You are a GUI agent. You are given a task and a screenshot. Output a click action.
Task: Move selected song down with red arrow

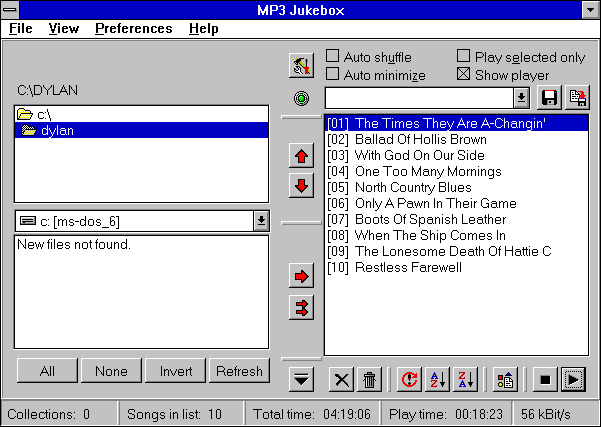(x=301, y=186)
